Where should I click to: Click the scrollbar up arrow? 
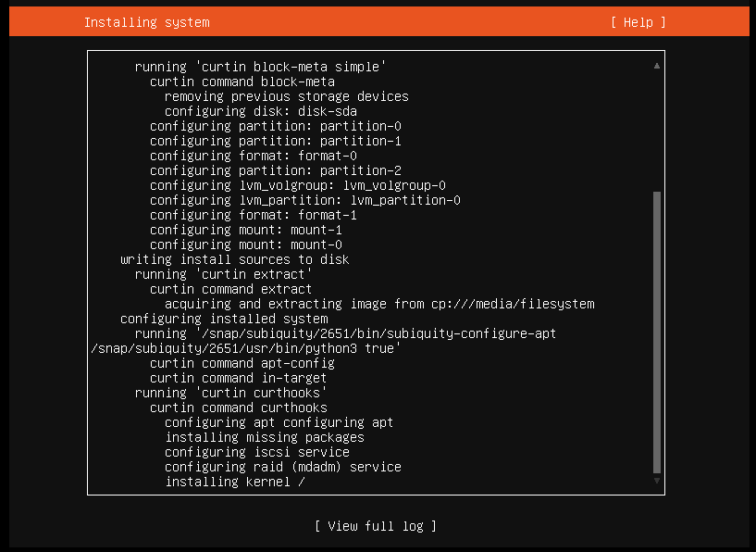657,67
